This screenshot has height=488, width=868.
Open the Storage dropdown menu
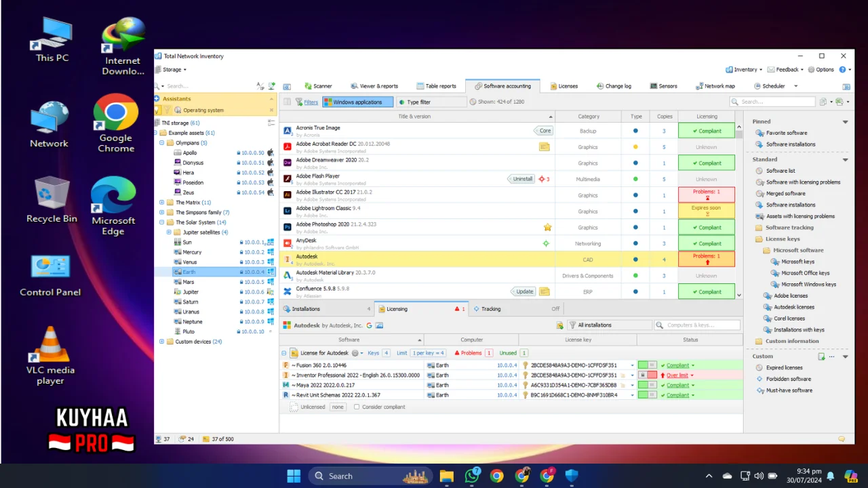[172, 69]
